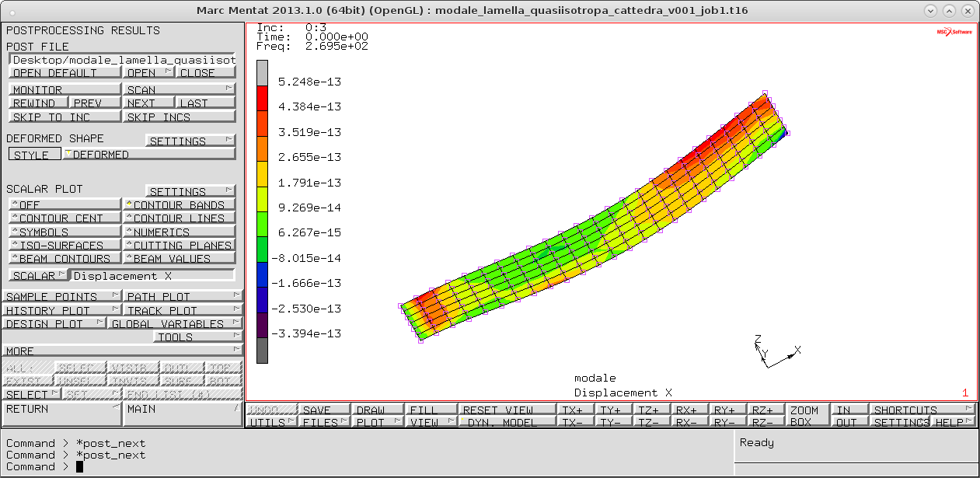
Task: Click the MONITOR button
Action: click(x=65, y=89)
